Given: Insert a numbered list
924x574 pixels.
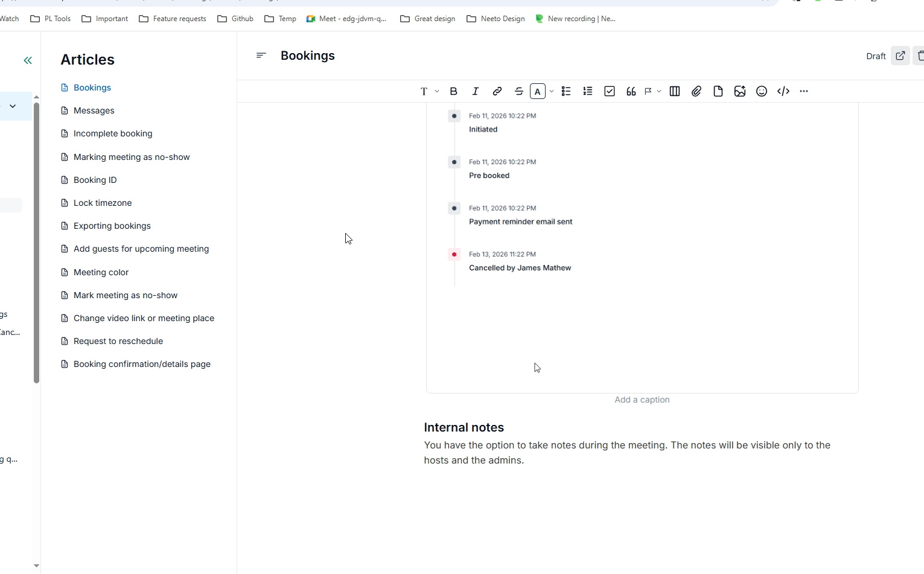Looking at the screenshot, I should click(588, 91).
